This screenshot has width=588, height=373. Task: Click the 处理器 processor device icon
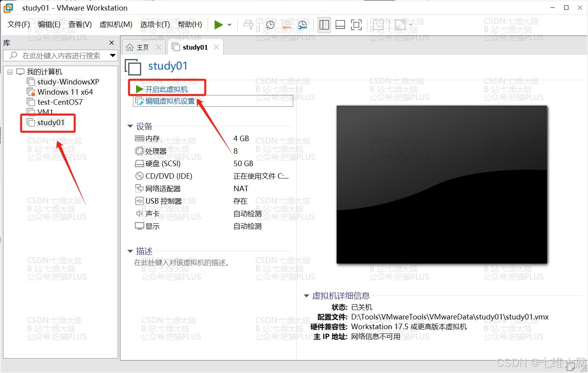139,151
